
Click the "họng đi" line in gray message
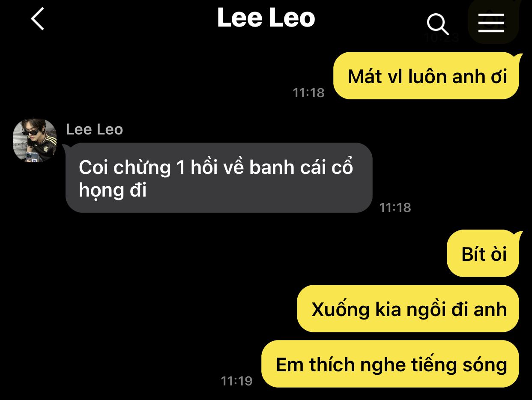[113, 190]
